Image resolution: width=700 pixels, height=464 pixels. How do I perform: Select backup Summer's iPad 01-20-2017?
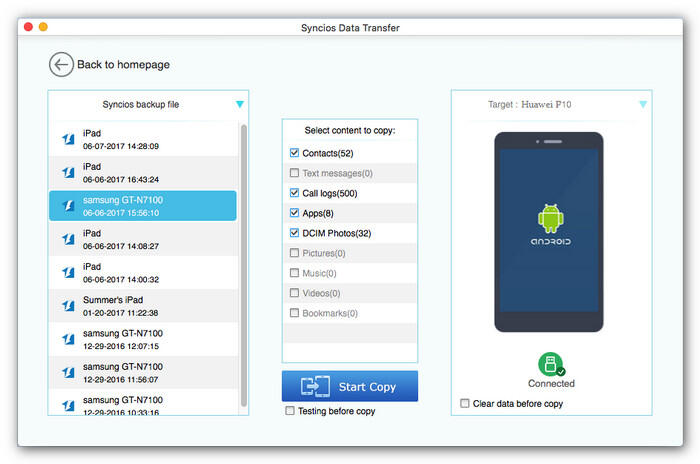(143, 306)
